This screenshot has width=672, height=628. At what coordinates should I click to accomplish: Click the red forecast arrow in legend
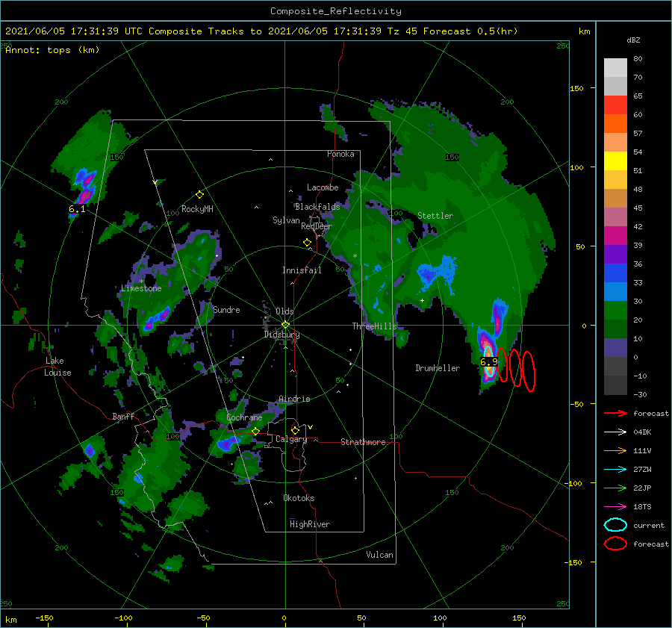click(x=615, y=413)
